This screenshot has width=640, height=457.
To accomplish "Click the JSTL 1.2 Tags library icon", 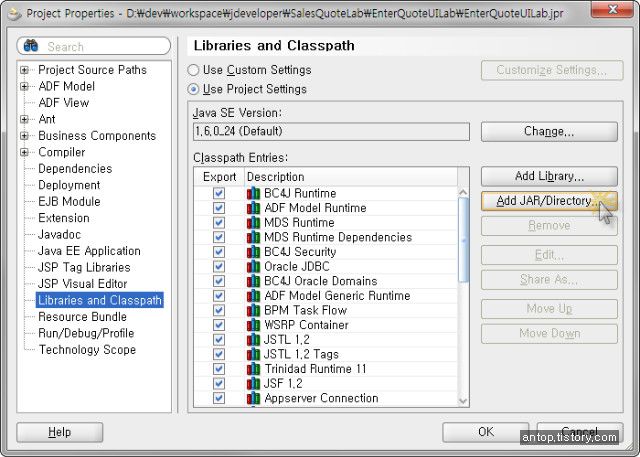I will click(253, 354).
